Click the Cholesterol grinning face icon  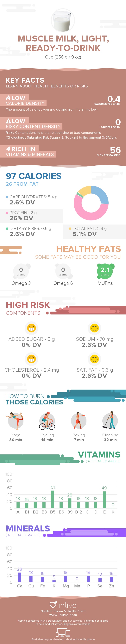tap(31, 359)
